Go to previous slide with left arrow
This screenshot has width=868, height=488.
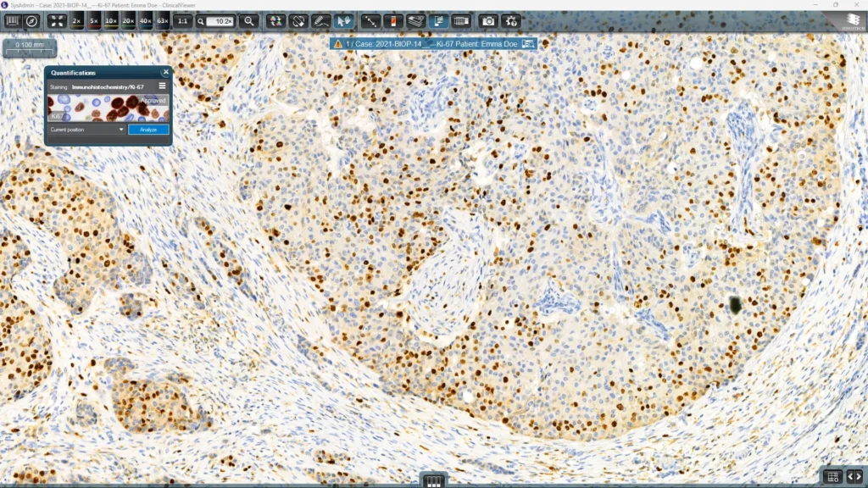pyautogui.click(x=850, y=477)
